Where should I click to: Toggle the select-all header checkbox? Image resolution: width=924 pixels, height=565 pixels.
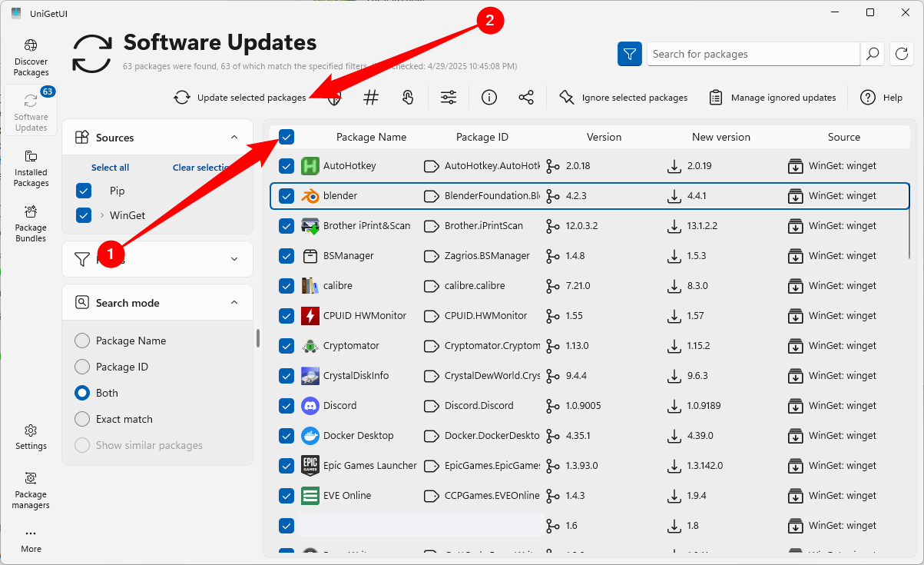(x=286, y=137)
